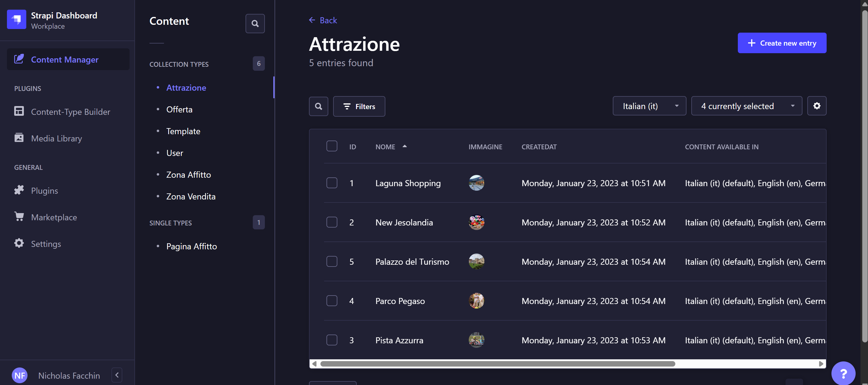Search content types with magnifier icon

tap(255, 24)
